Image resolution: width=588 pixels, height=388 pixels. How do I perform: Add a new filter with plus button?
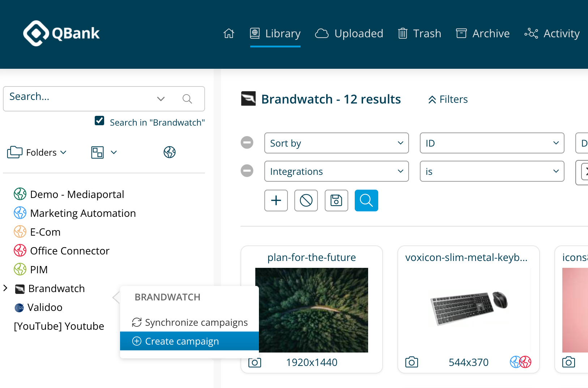coord(276,201)
